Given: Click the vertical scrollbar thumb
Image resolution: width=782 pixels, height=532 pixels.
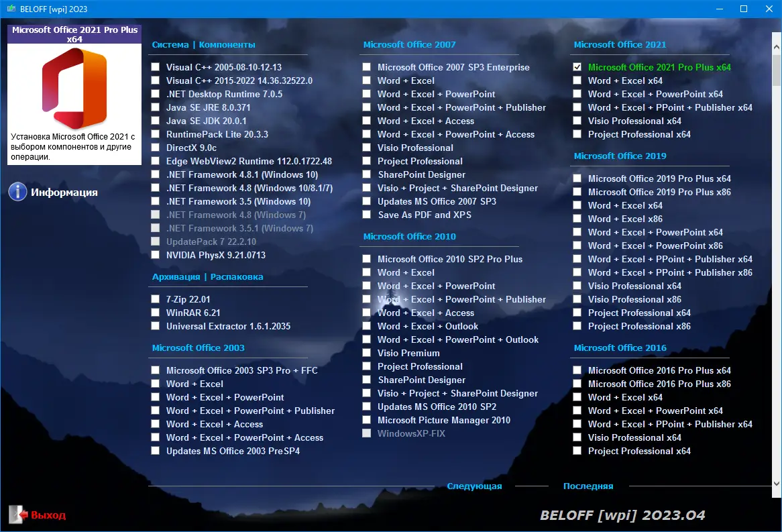Looking at the screenshot, I should (777, 70).
